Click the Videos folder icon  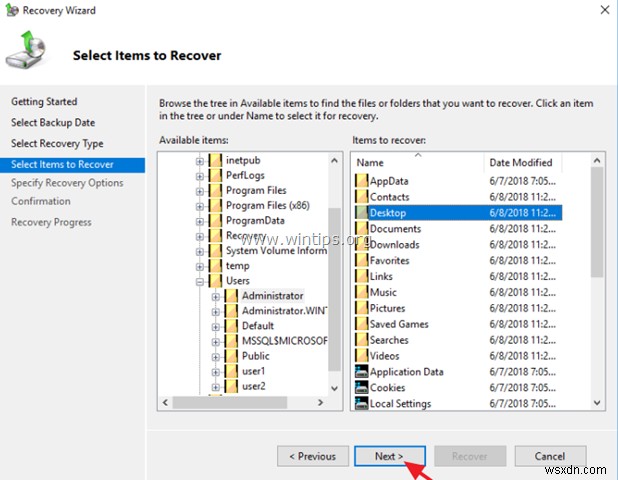coord(361,355)
